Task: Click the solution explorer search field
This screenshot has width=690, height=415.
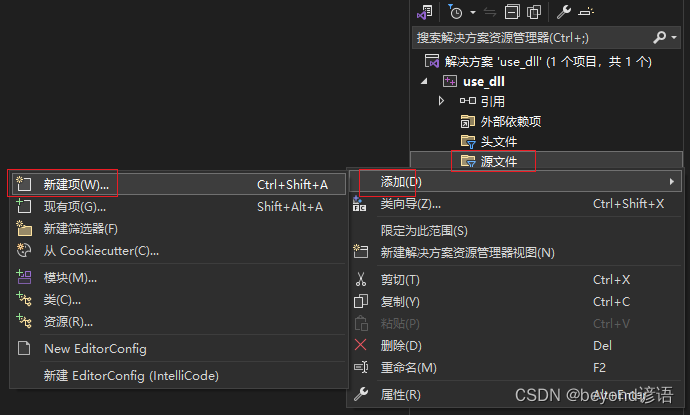Action: coord(532,38)
